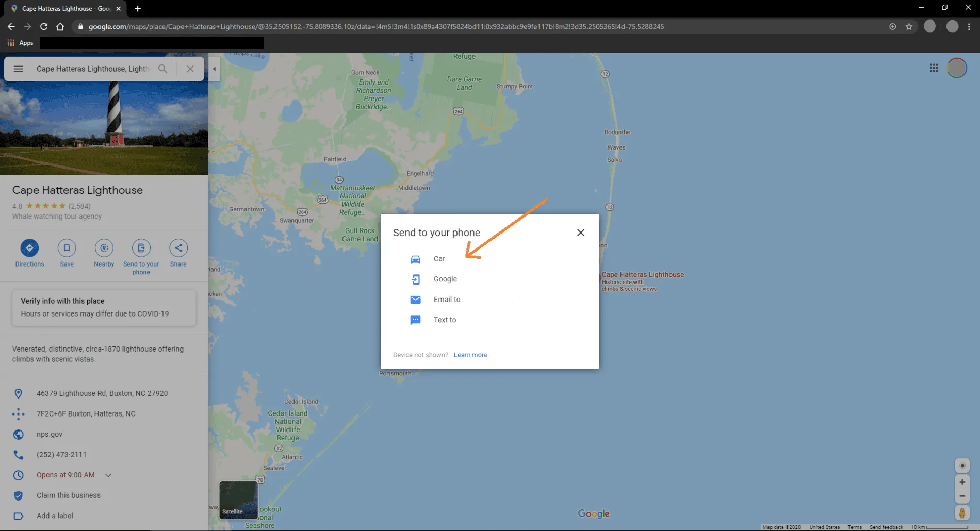Clear the Cape Hatteras search box
Image resolution: width=980 pixels, height=531 pixels.
(x=190, y=69)
